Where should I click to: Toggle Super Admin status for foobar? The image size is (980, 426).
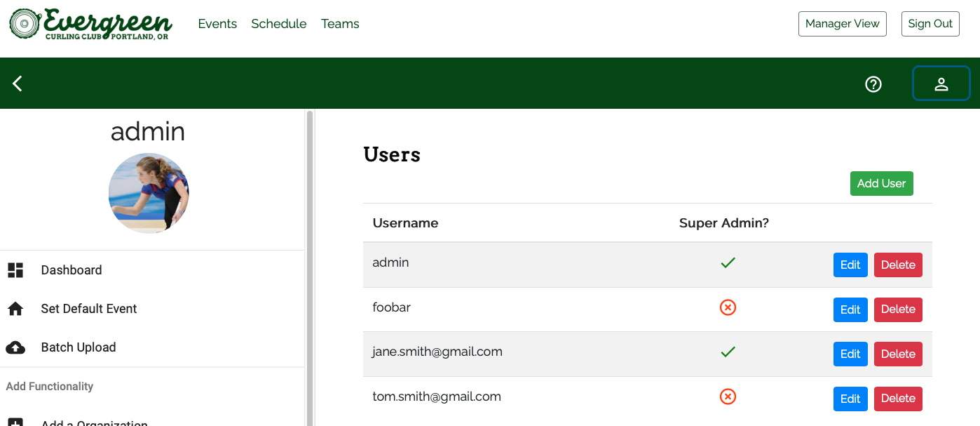[727, 307]
